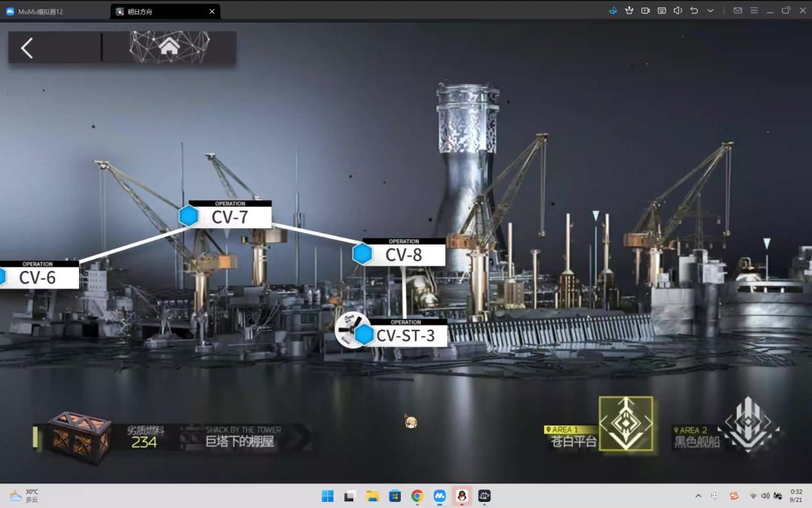Image resolution: width=812 pixels, height=508 pixels.
Task: Open Shack by the Tower shop entry
Action: (244, 437)
